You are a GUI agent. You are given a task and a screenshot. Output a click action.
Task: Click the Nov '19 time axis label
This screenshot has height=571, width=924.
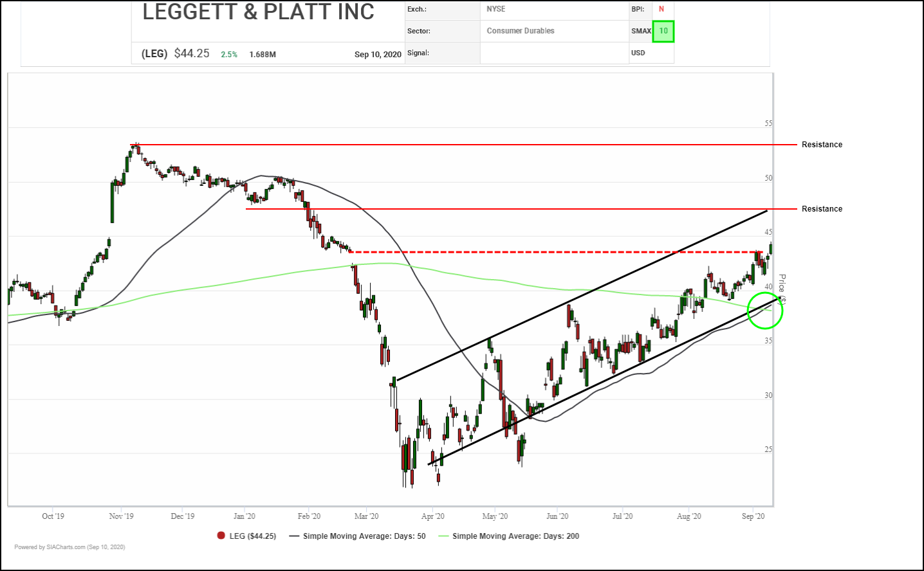[x=121, y=516]
